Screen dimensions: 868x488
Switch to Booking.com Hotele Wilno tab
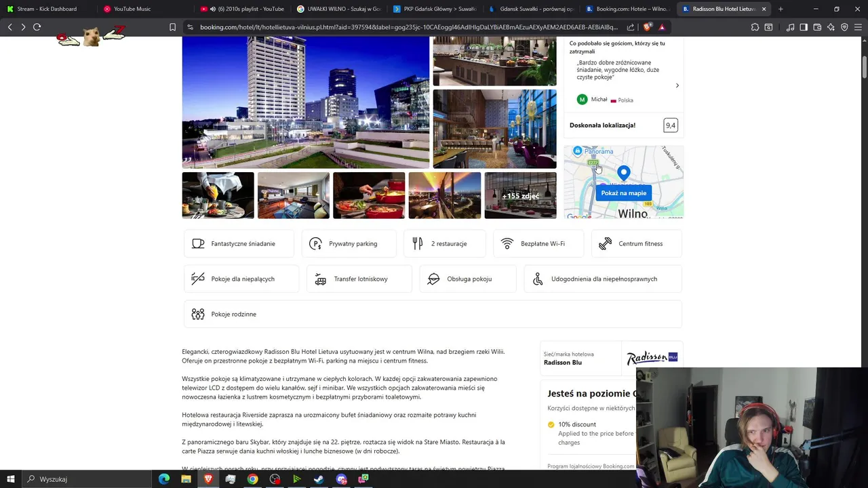(628, 9)
